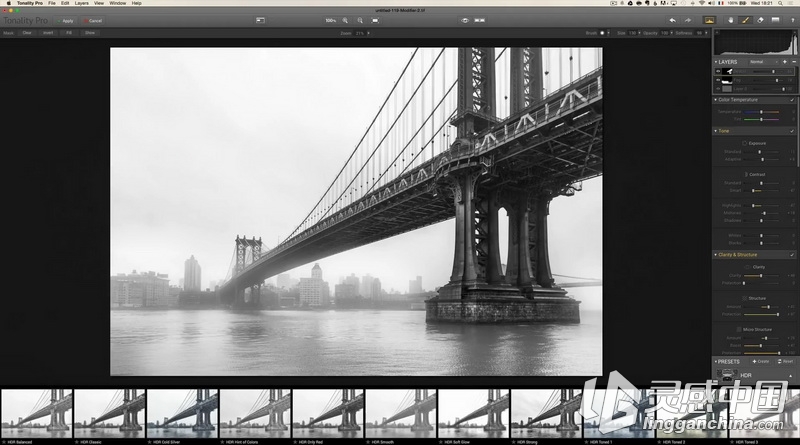The height and width of the screenshot is (445, 800).
Task: Open the Brush shape dropdown
Action: point(608,33)
